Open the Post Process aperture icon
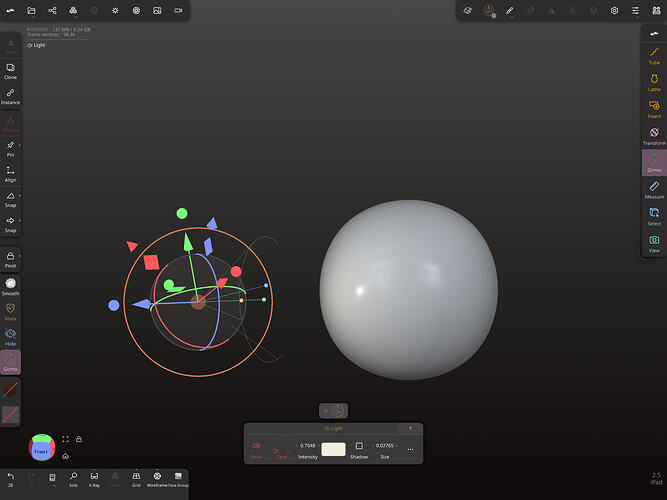 (x=136, y=11)
